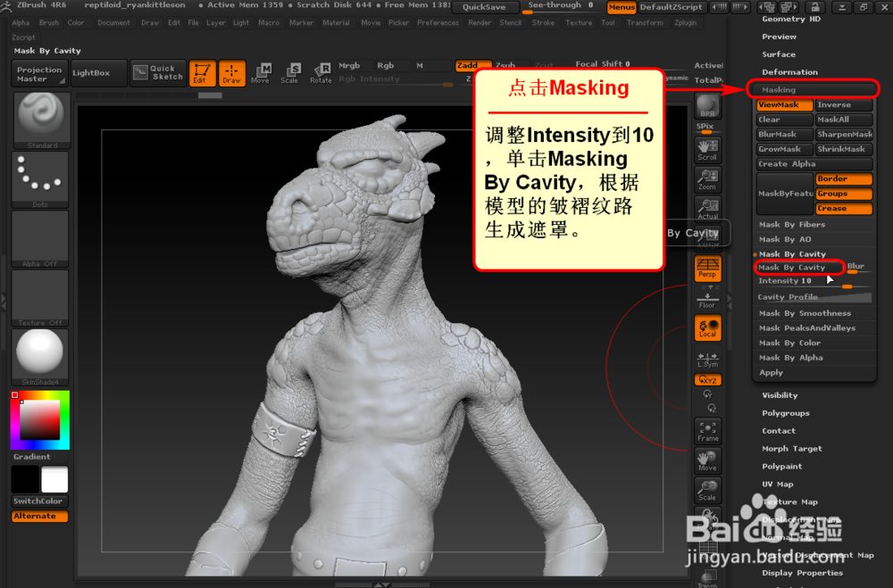
Task: Open the Render menu
Action: pyautogui.click(x=480, y=23)
